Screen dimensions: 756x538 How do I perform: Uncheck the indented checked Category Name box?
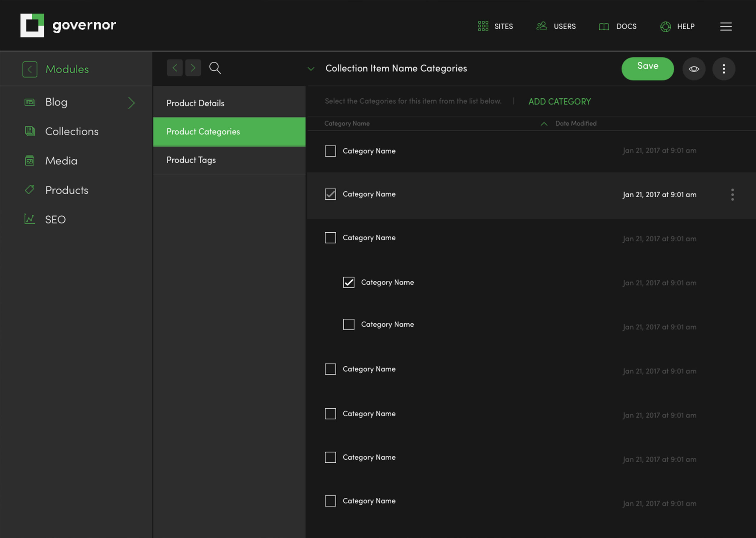(x=348, y=282)
